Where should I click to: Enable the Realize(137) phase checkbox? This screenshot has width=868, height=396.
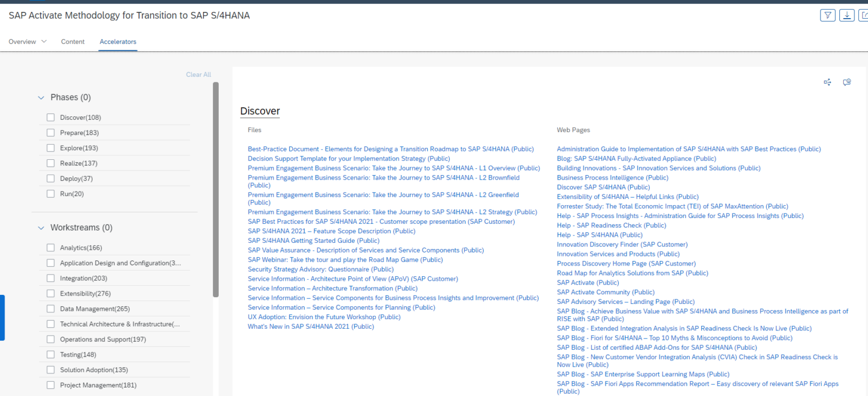(50, 163)
